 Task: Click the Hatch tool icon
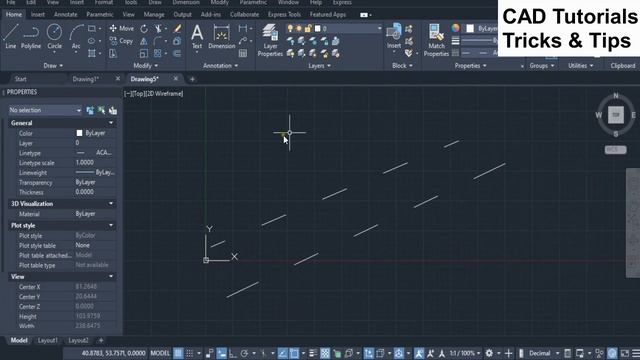click(92, 53)
